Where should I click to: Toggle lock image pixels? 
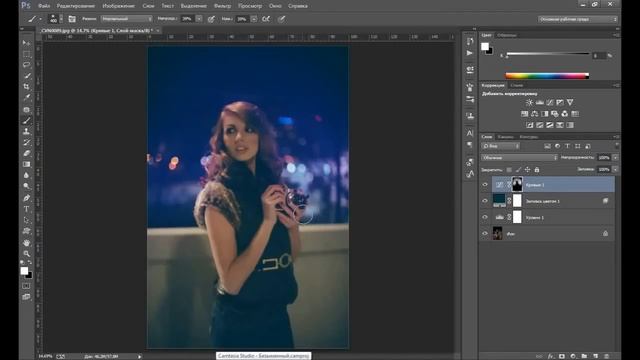[x=518, y=169]
